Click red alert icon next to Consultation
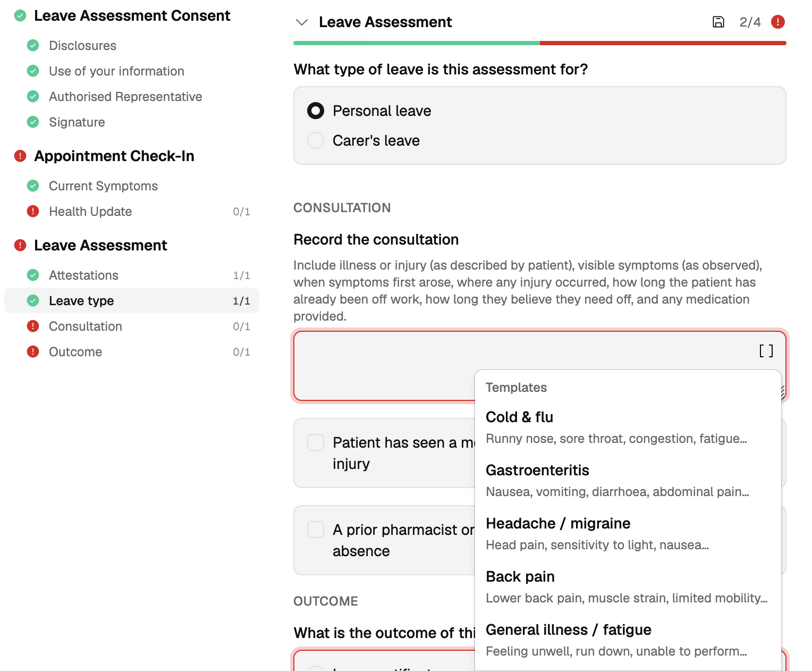The image size is (812, 671). pyautogui.click(x=33, y=326)
